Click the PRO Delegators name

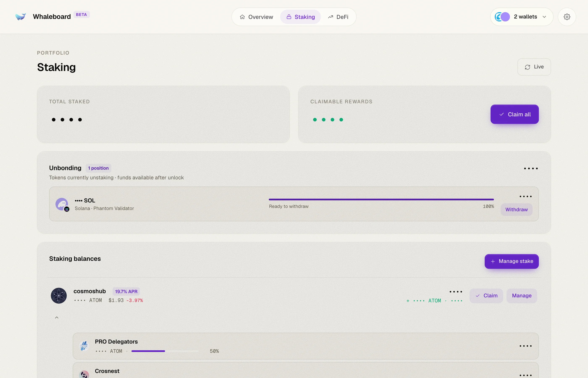[x=116, y=342]
